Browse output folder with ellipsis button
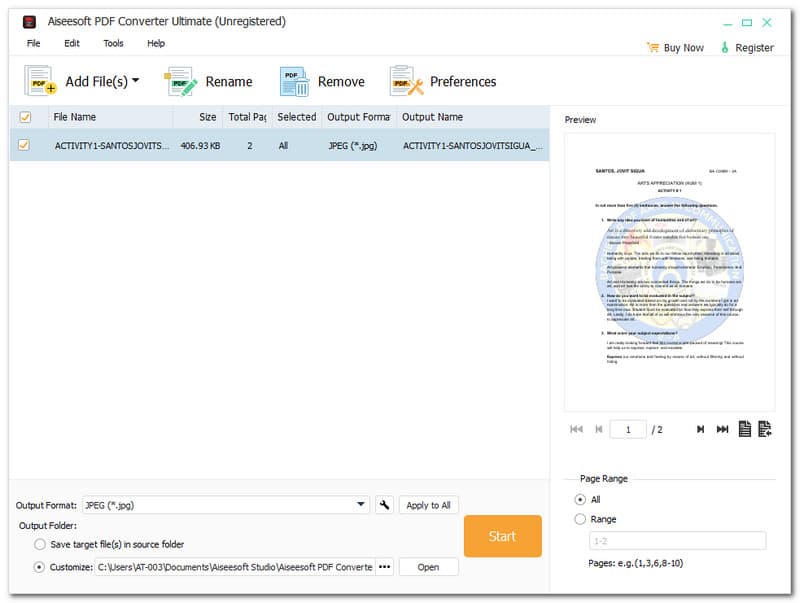800x603 pixels. pos(384,567)
